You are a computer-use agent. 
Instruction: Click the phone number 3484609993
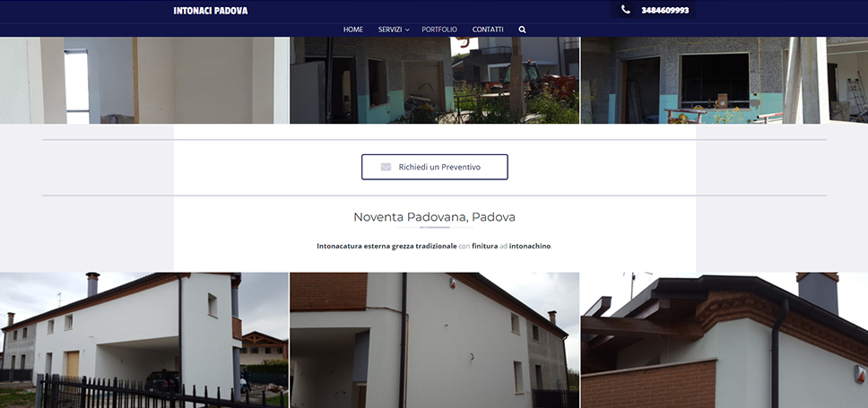pos(665,11)
